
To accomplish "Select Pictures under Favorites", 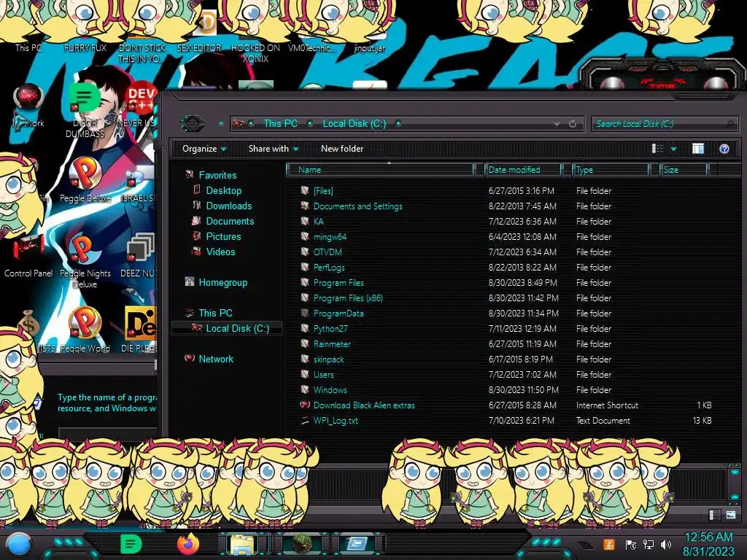I will (x=223, y=236).
